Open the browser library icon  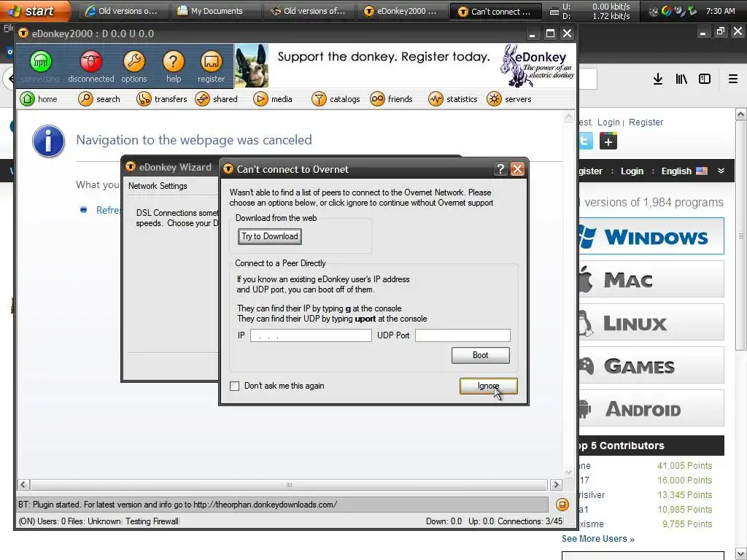point(681,79)
